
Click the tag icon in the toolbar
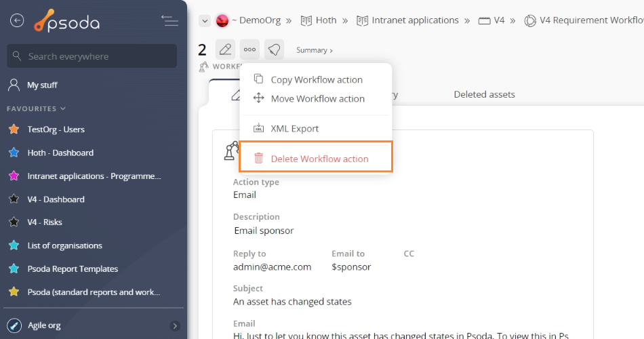pyautogui.click(x=274, y=49)
